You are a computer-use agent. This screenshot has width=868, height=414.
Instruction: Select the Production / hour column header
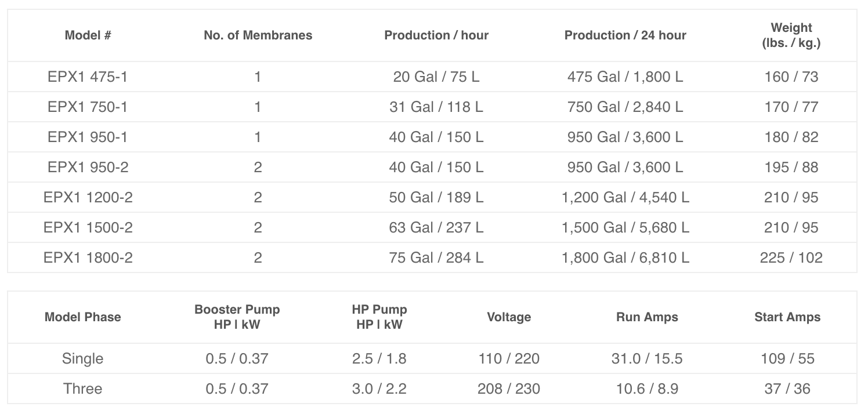[436, 35]
